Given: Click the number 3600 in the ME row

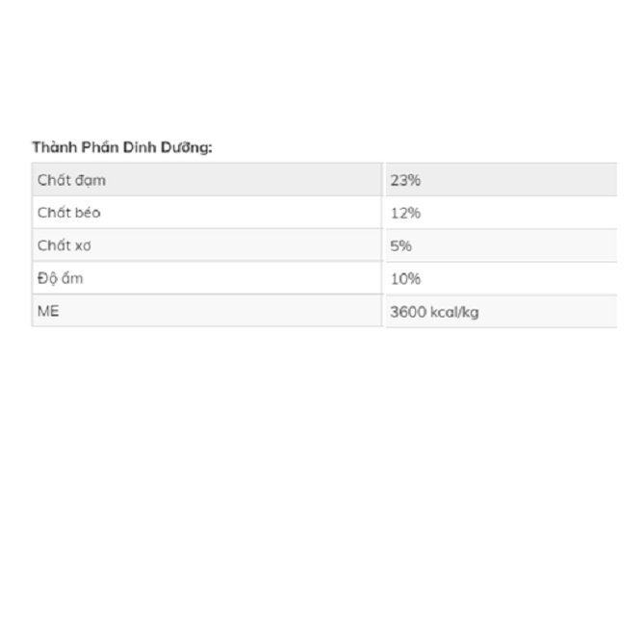Looking at the screenshot, I should (408, 312).
